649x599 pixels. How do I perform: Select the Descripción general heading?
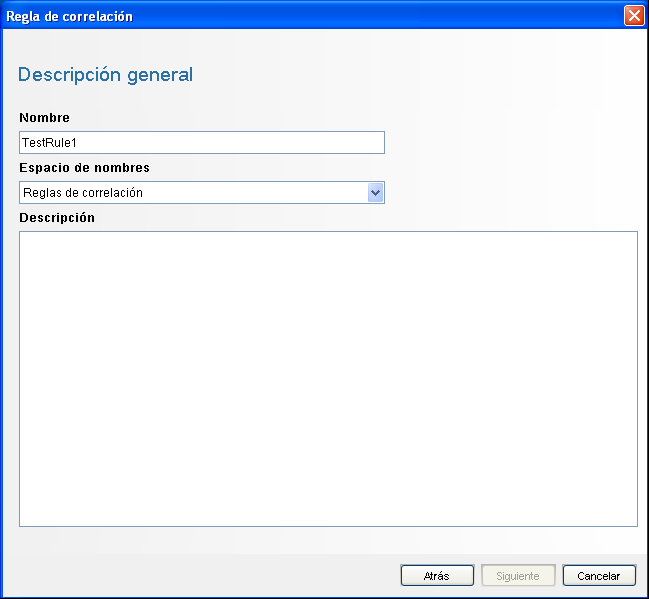pos(106,75)
